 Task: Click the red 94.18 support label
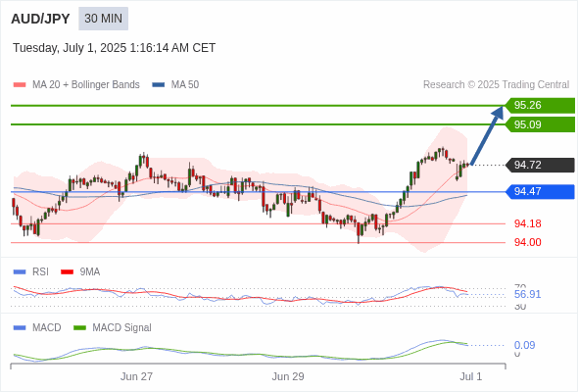click(527, 223)
